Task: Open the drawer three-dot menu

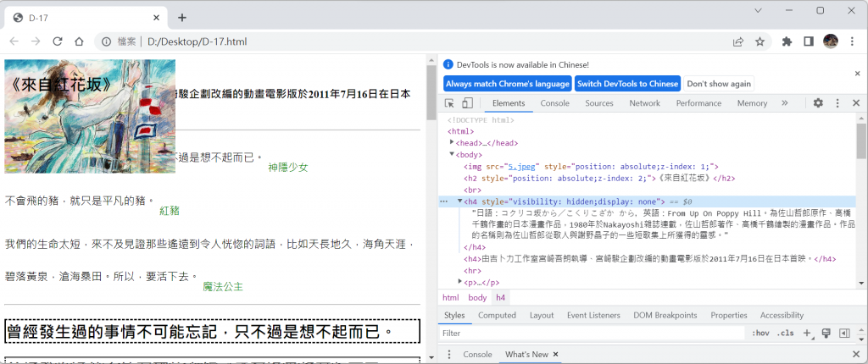Action: point(449,354)
